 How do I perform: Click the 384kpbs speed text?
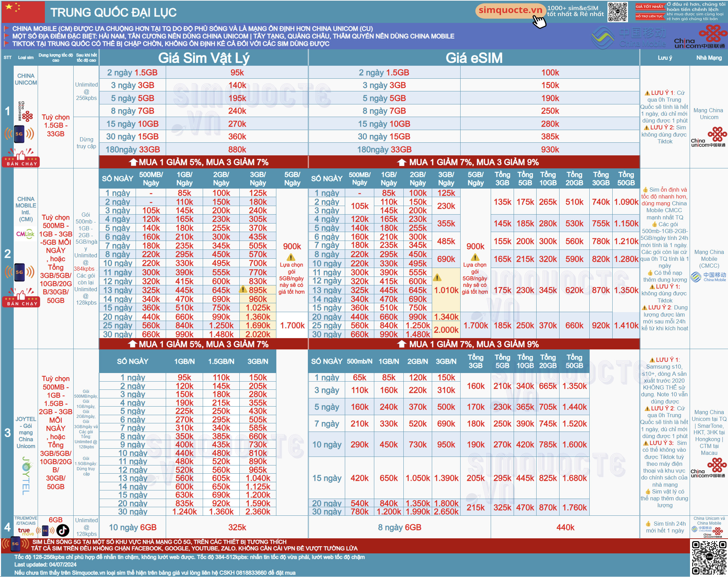[x=84, y=269]
